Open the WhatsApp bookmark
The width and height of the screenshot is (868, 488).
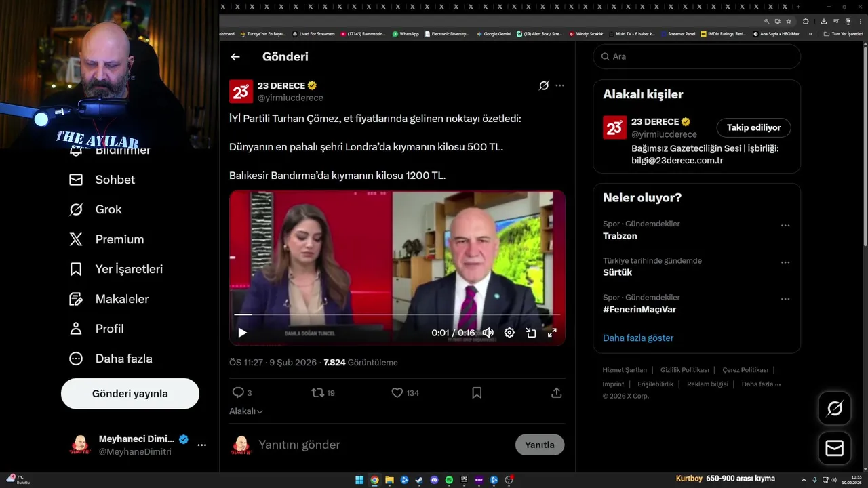406,33
